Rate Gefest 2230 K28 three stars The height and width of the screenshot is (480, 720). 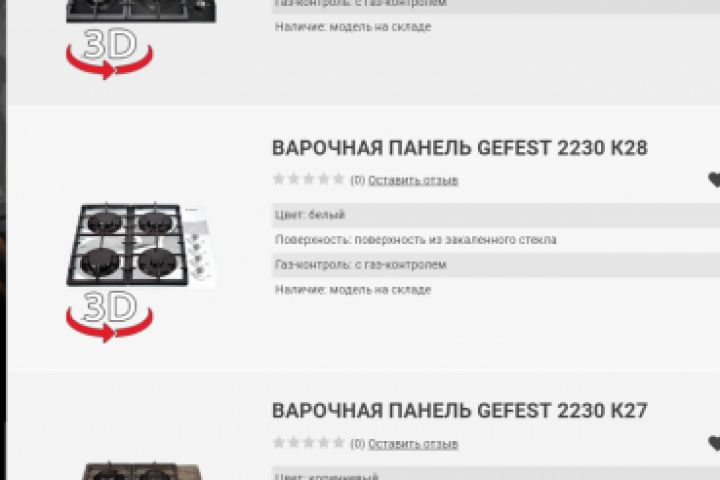click(309, 179)
